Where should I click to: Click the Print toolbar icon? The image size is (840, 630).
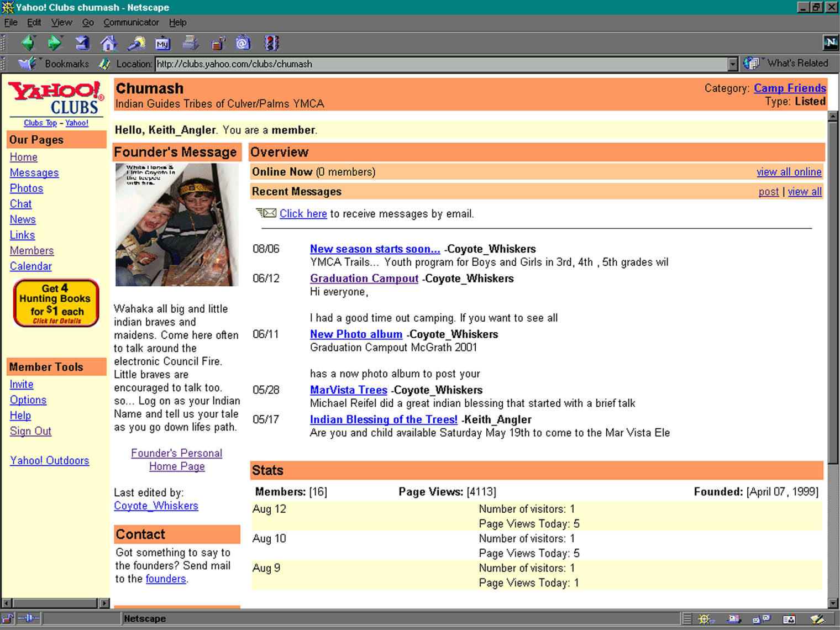[x=190, y=43]
